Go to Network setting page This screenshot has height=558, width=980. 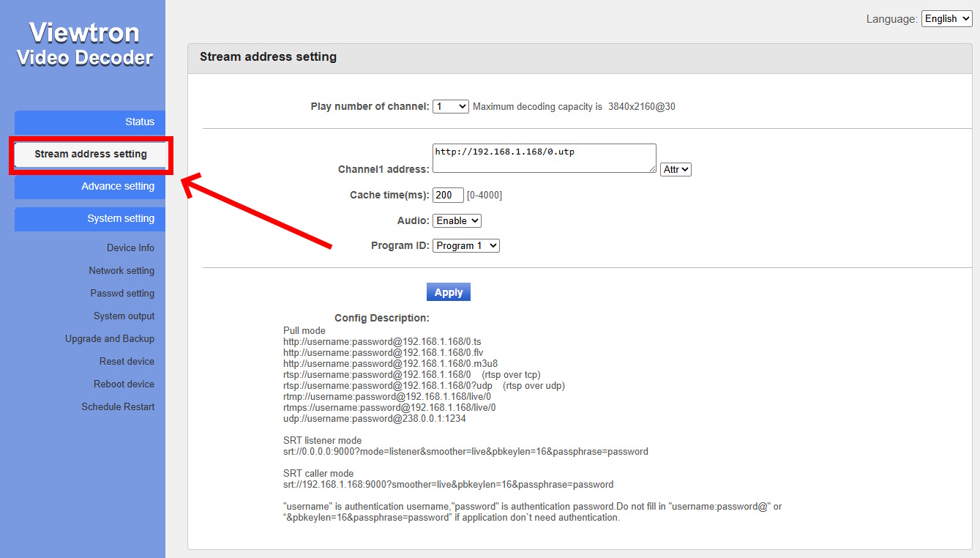121,270
